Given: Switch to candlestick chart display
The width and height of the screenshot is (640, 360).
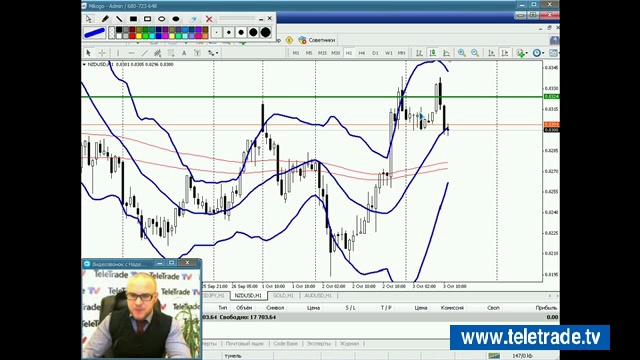Looking at the screenshot, I should [x=433, y=53].
